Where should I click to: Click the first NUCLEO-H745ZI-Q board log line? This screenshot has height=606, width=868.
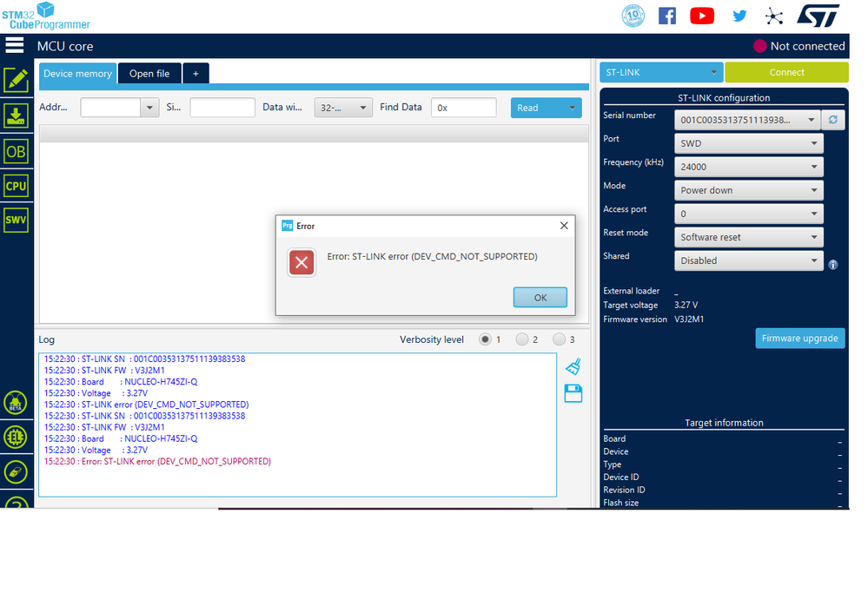121,381
